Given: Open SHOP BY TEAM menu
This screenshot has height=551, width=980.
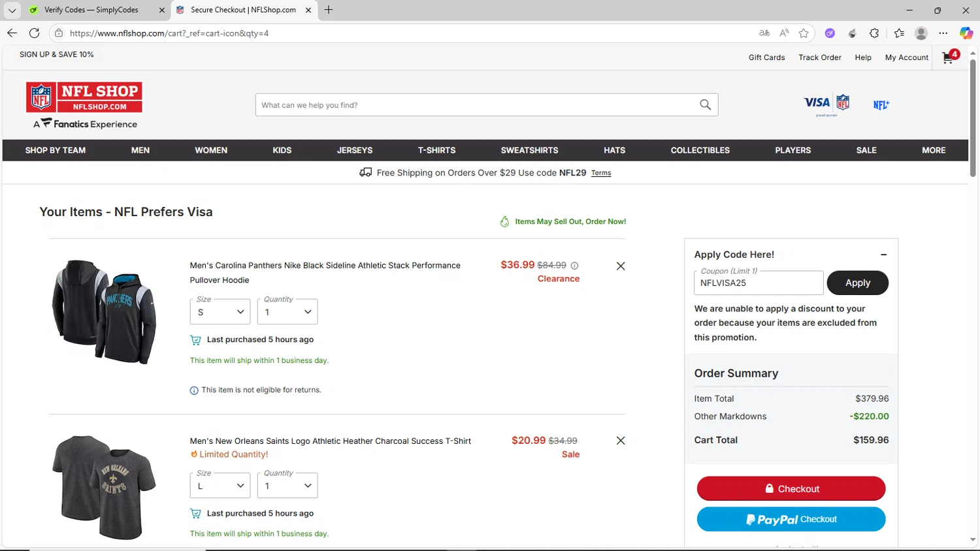Looking at the screenshot, I should coord(56,150).
